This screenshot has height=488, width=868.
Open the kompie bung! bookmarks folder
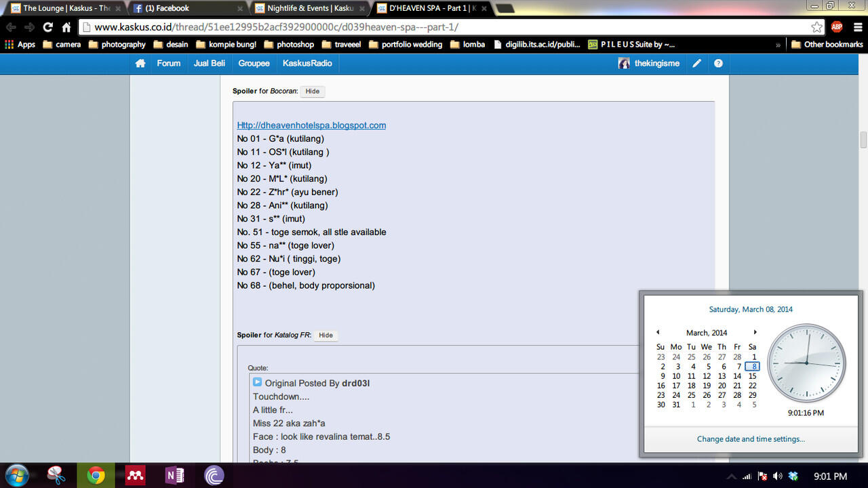[226, 45]
